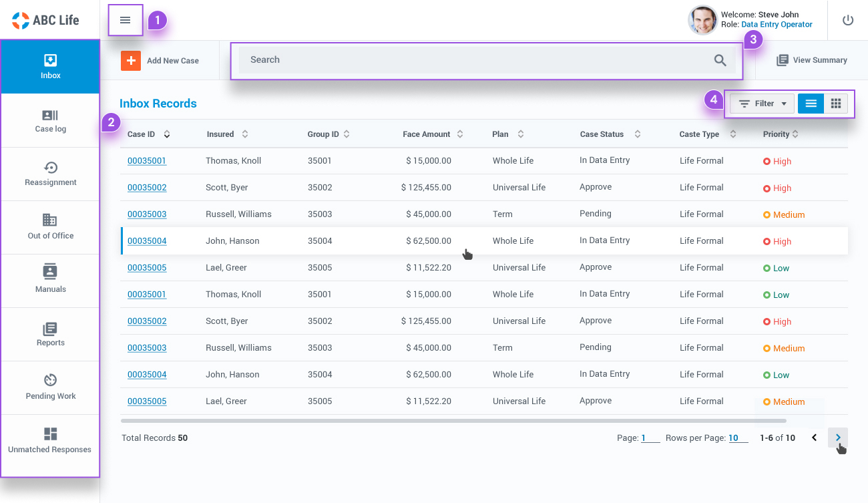
Task: Open Case log in sidebar
Action: coord(50,121)
